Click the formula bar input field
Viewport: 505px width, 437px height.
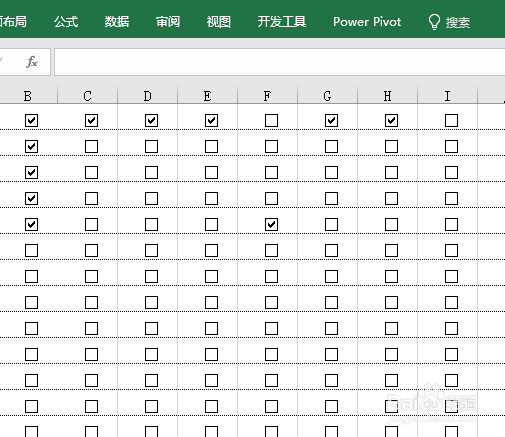(279, 62)
